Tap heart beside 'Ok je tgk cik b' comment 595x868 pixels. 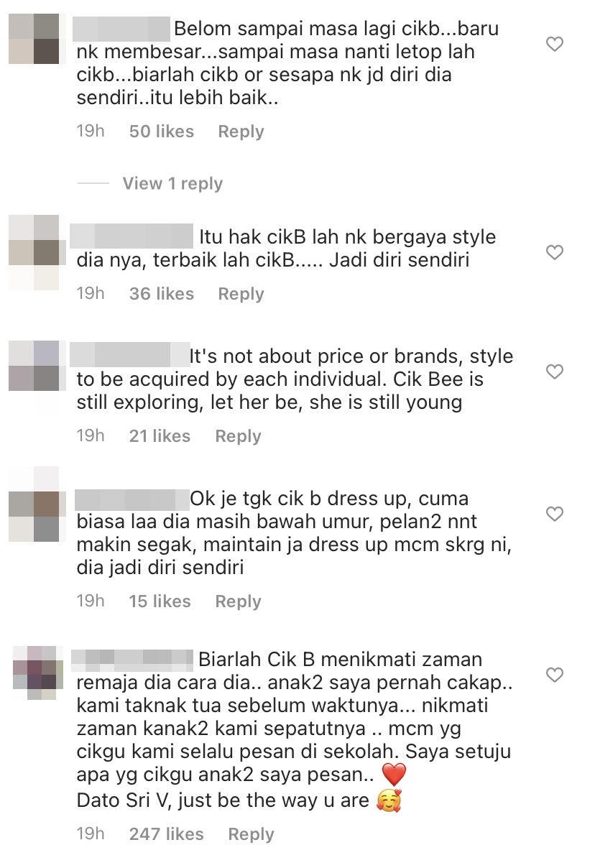coord(554,514)
